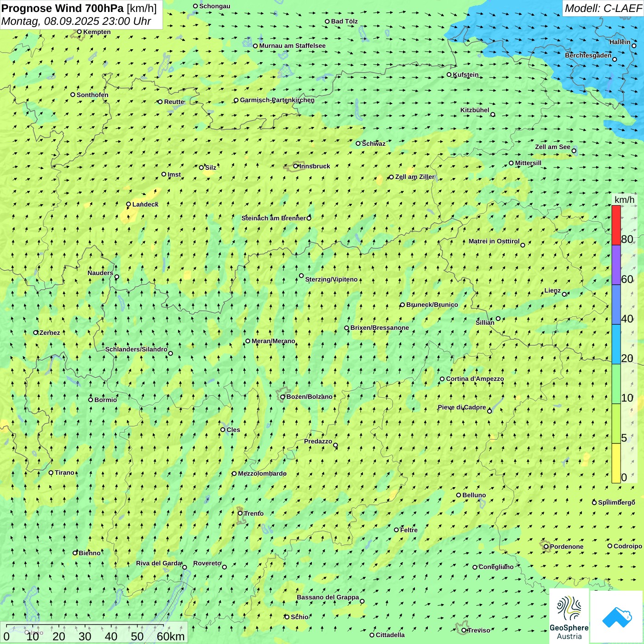Image resolution: width=644 pixels, height=644 pixels.
Task: Click the Pieve di Cadore label
Action: (x=462, y=407)
